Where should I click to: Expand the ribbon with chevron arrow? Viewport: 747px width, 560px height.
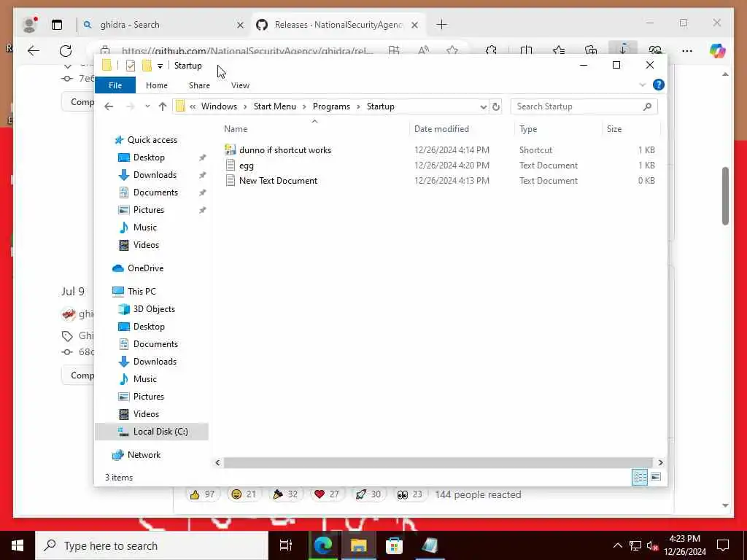(x=642, y=85)
